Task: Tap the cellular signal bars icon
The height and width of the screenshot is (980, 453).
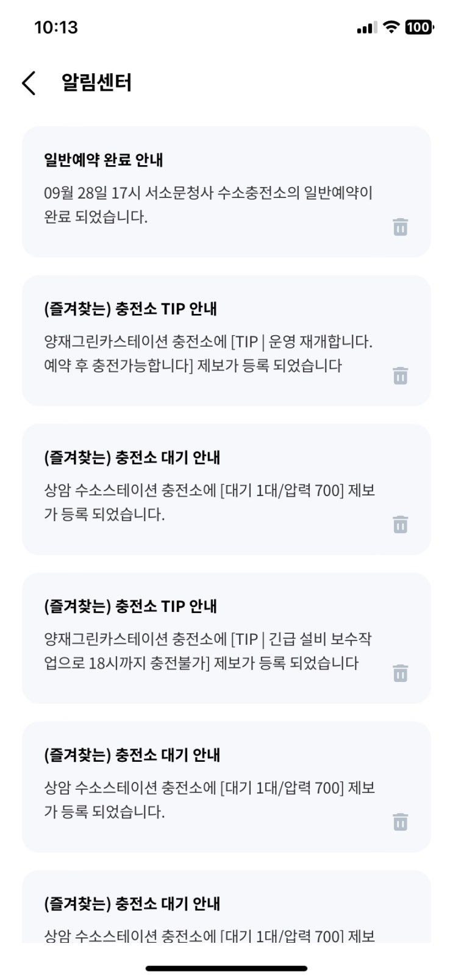Action: point(367,27)
